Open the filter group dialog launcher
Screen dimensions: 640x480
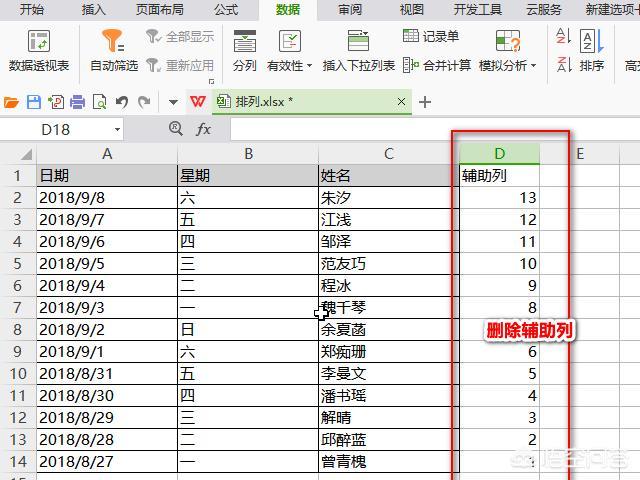tap(211, 81)
